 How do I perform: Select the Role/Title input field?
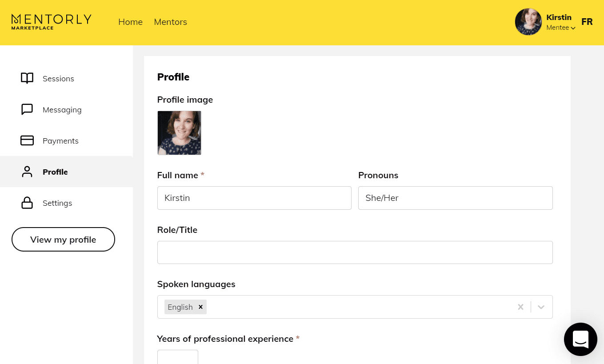355,252
